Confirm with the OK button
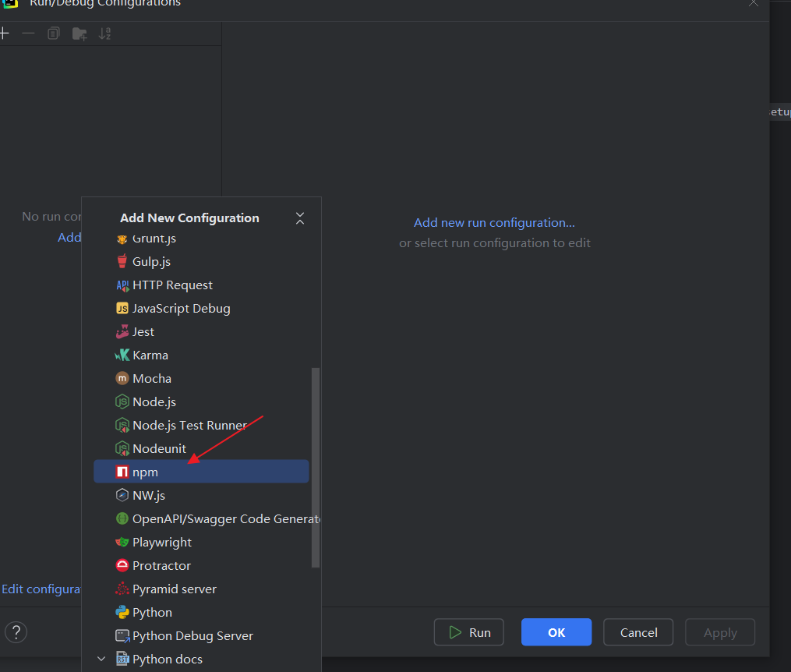 (x=556, y=632)
